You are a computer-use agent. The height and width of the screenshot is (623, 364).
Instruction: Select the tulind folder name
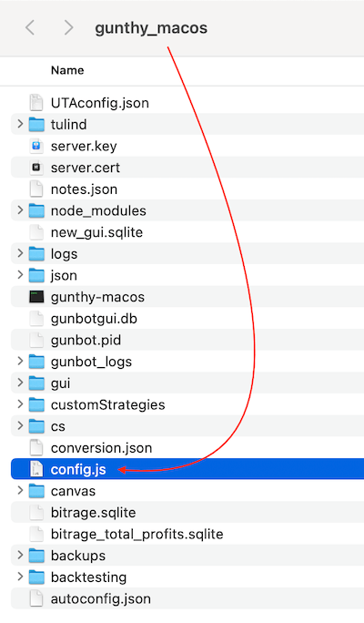pos(68,125)
